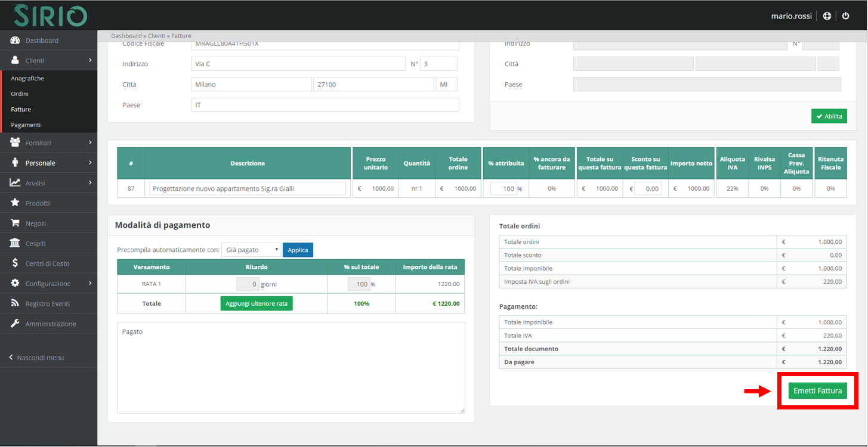Click the Prodotti star icon
868x447 pixels.
16,203
